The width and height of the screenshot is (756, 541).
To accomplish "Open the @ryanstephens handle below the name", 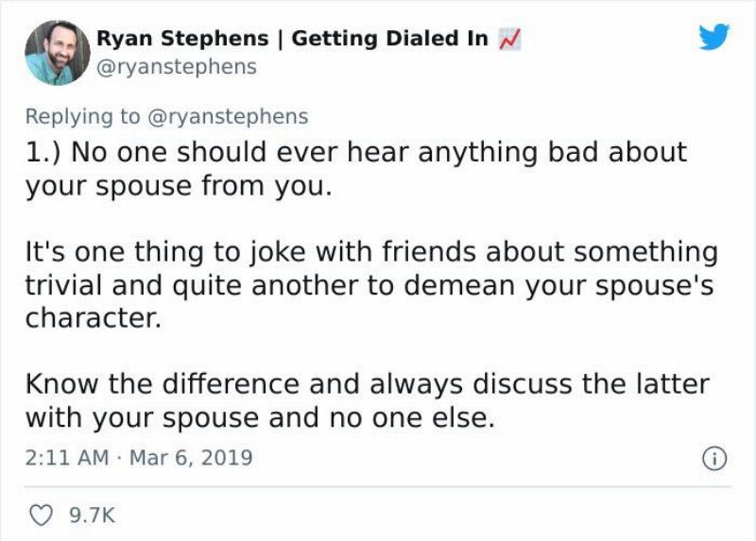I will click(x=177, y=67).
